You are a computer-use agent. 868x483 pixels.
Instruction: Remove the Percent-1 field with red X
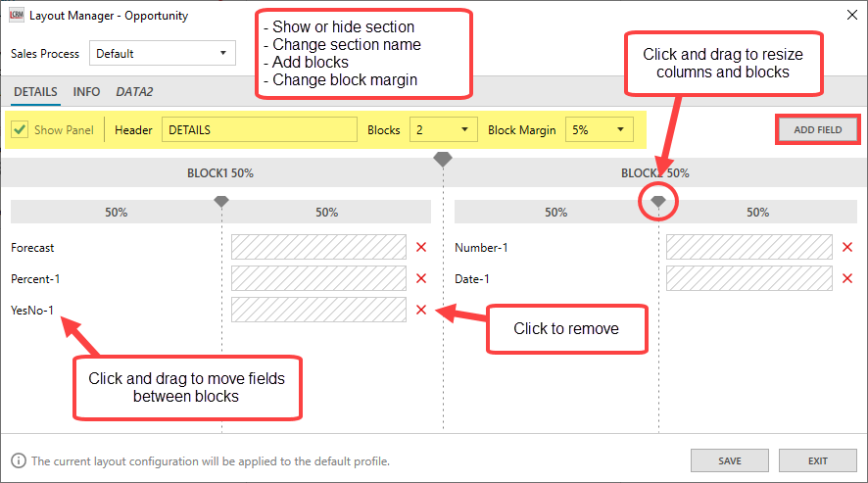click(421, 279)
